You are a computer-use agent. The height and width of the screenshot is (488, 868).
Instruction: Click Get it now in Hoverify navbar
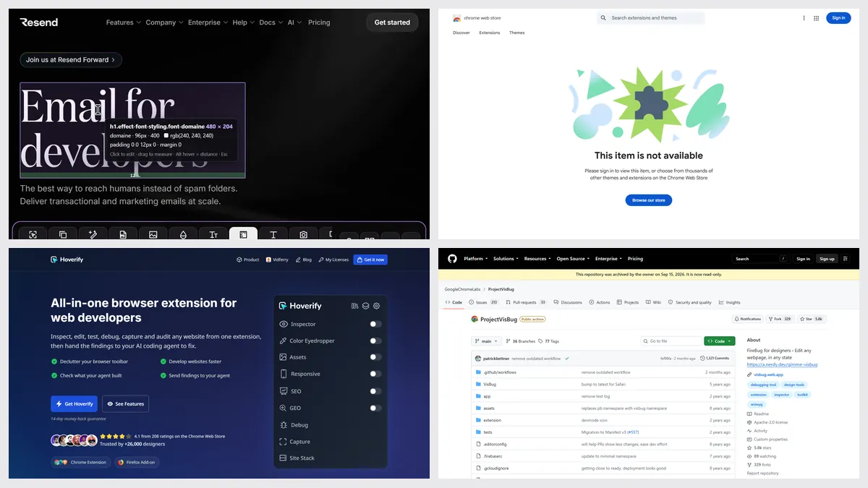(x=370, y=260)
